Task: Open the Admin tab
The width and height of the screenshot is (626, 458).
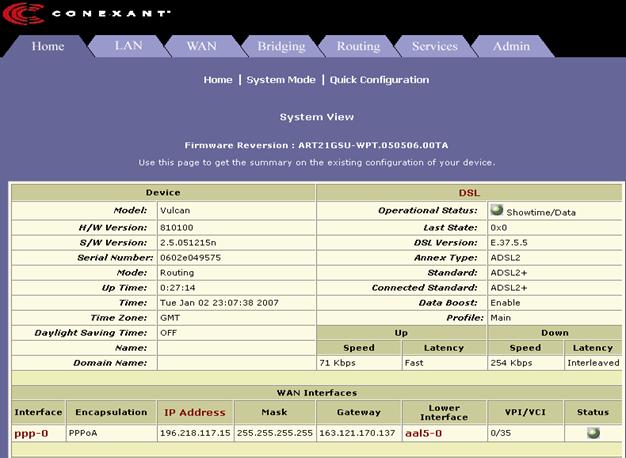Action: click(511, 46)
